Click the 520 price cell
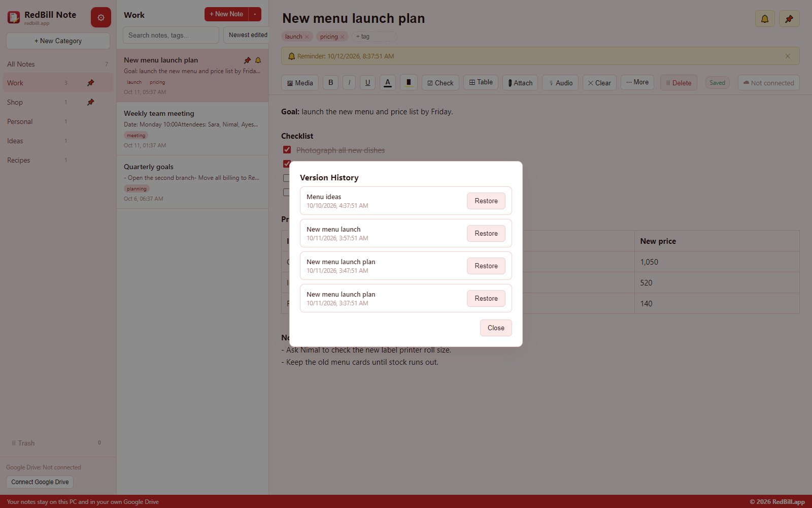The image size is (812, 508). coord(717,283)
